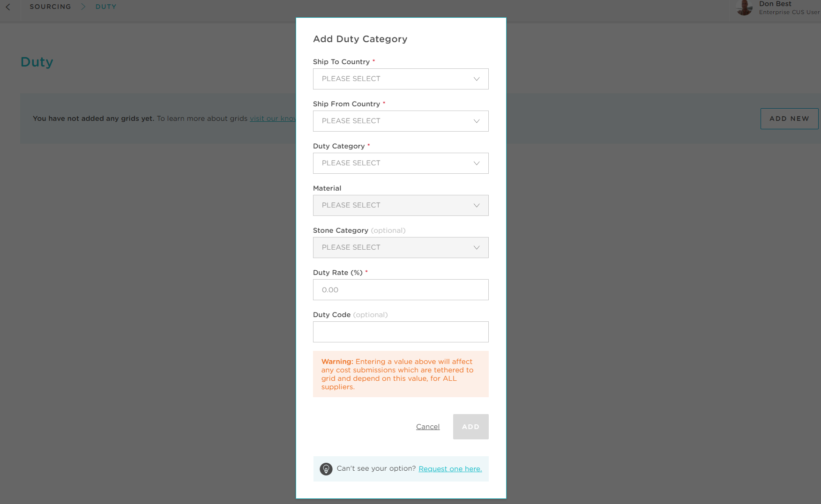Screen dimensions: 821x504
Task: Click the Duty Rate (%) input field
Action: 401,289
